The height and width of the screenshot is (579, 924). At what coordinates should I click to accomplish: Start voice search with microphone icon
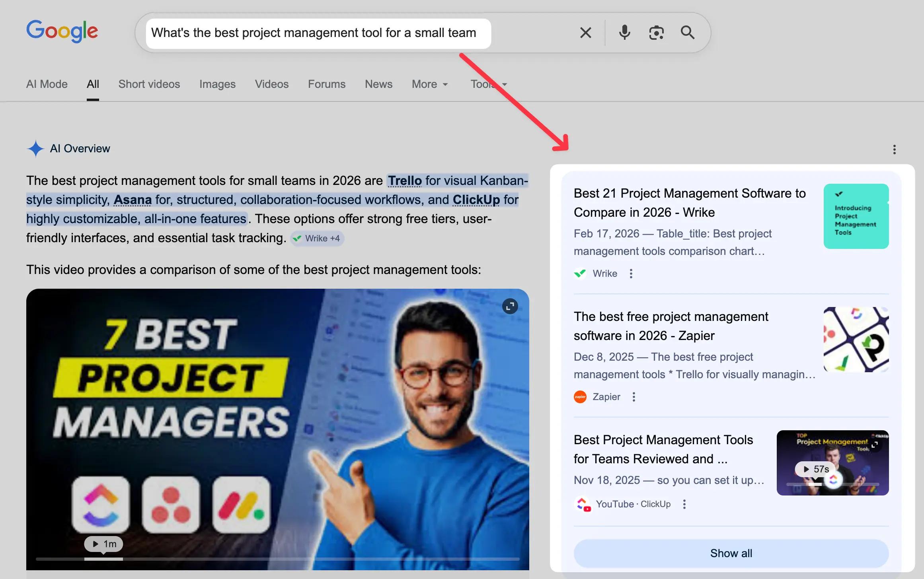tap(624, 33)
